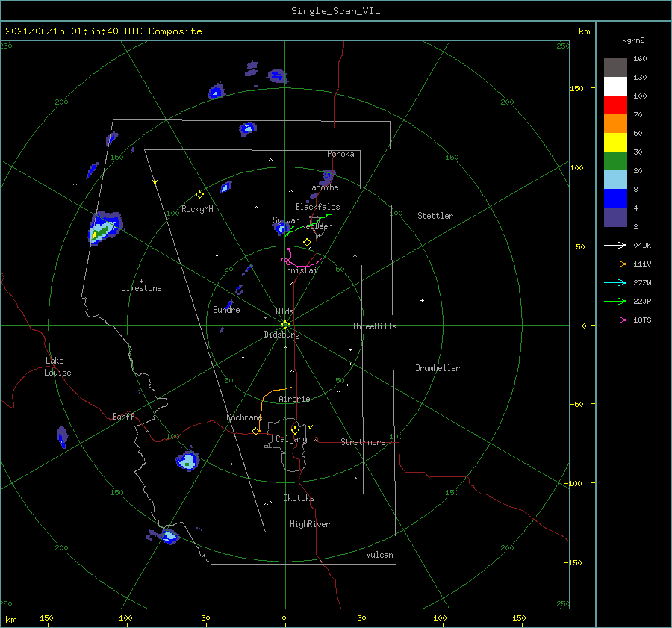Click the Didsbury label

[x=281, y=335]
